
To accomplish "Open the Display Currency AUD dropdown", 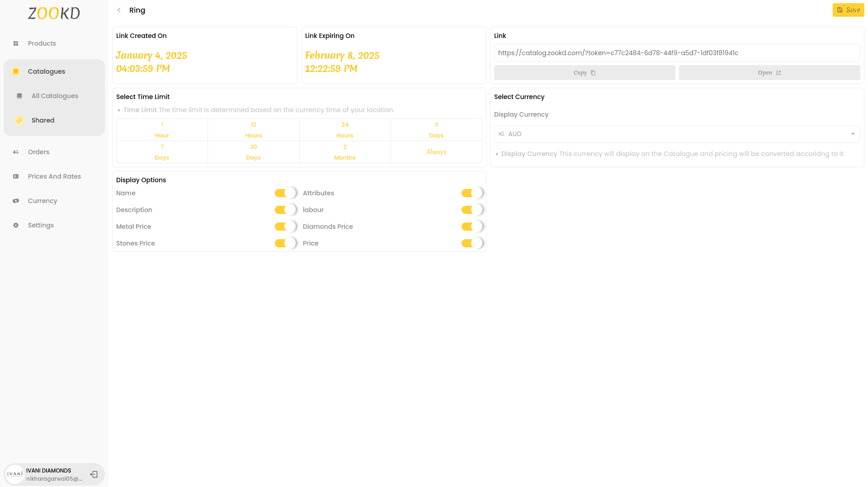I will (677, 134).
